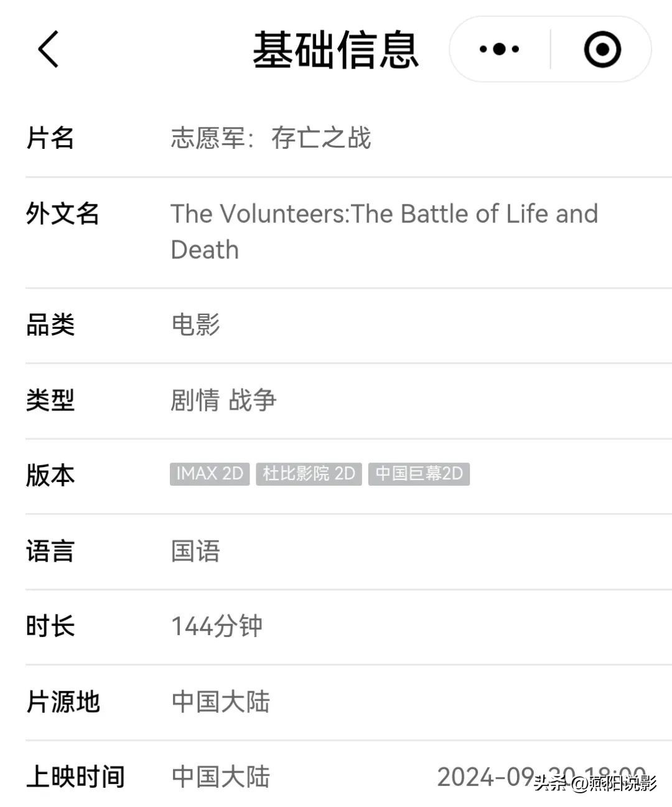Viewport: 672px width, 807px height.
Task: Tap the 国语 language value
Action: coord(195,551)
